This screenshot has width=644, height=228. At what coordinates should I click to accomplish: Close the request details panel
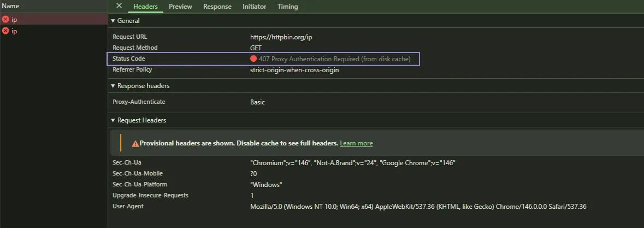[119, 6]
